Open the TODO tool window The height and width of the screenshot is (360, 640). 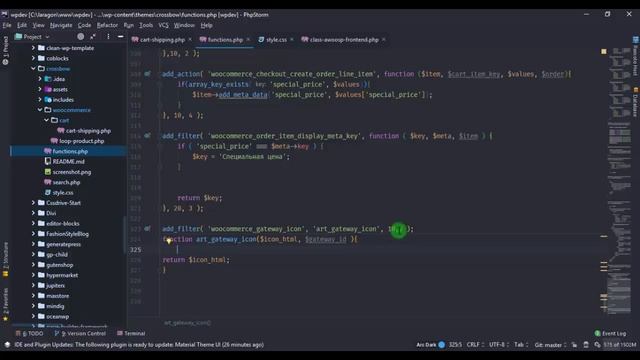(29, 333)
